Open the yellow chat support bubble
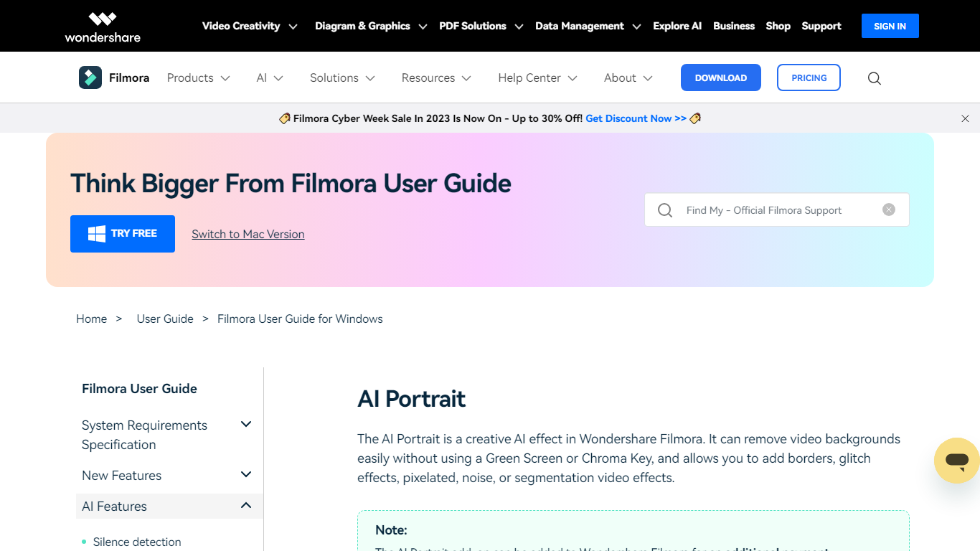Screen dimensions: 980x551 pos(956,460)
